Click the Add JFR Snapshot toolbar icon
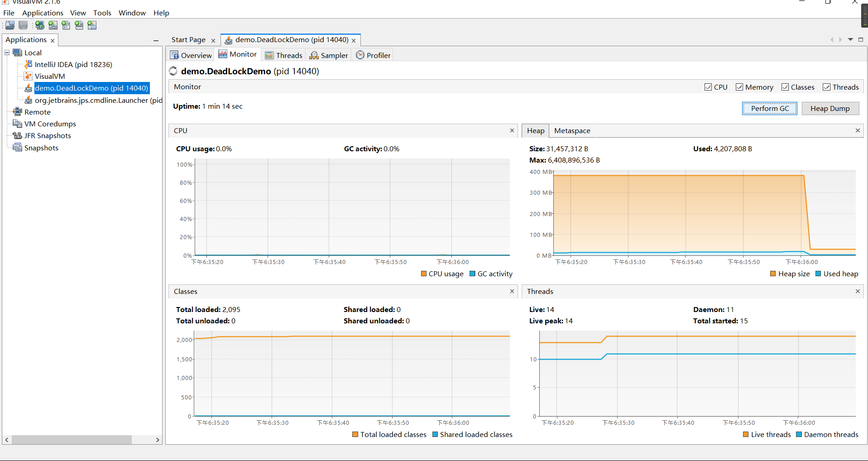The height and width of the screenshot is (461, 868). tap(79, 25)
